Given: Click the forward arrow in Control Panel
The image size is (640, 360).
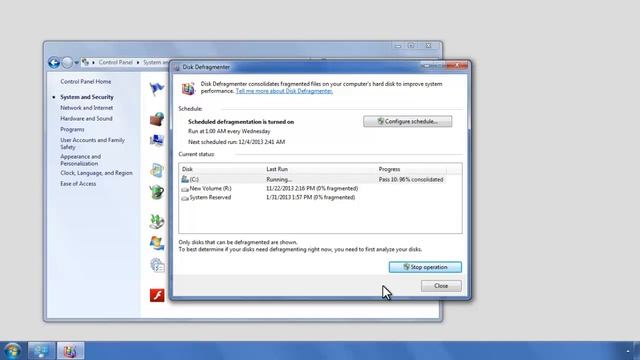Looking at the screenshot, I should tap(67, 62).
